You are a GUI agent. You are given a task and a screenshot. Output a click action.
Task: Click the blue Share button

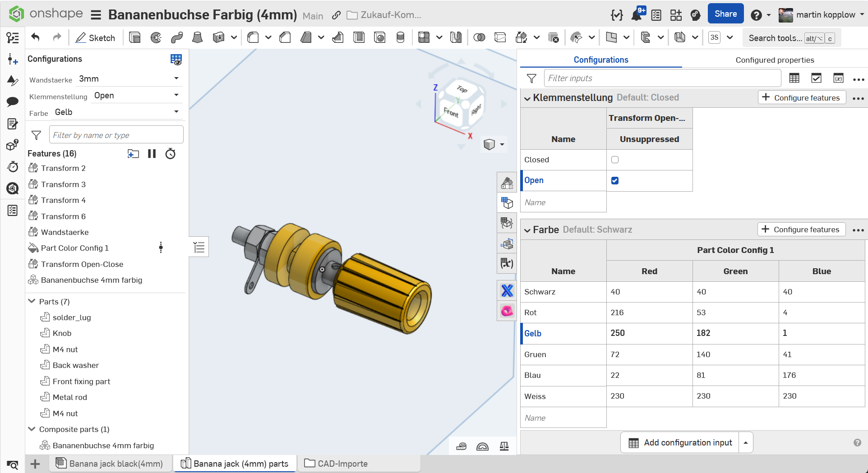click(x=725, y=14)
